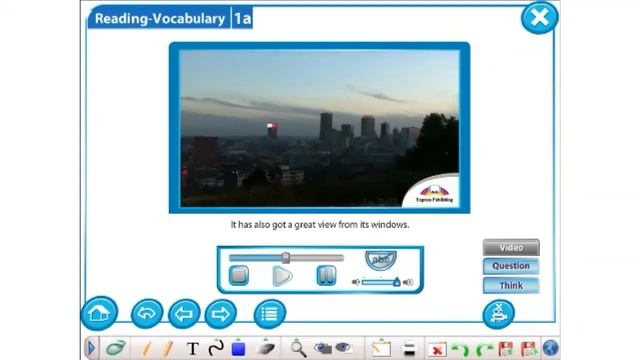Select the blue shape tool
This screenshot has width=640, height=360.
(238, 349)
